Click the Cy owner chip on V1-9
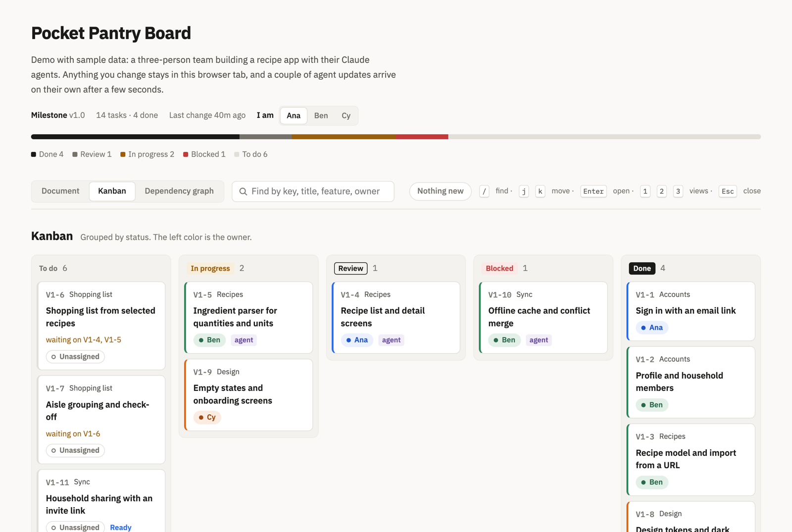Viewport: 792px width, 532px height. 207,417
